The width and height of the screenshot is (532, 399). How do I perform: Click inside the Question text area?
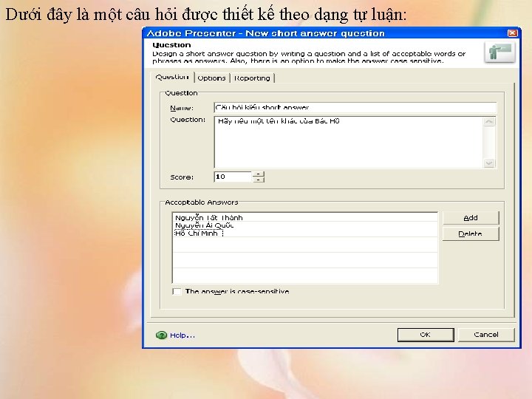pos(349,142)
